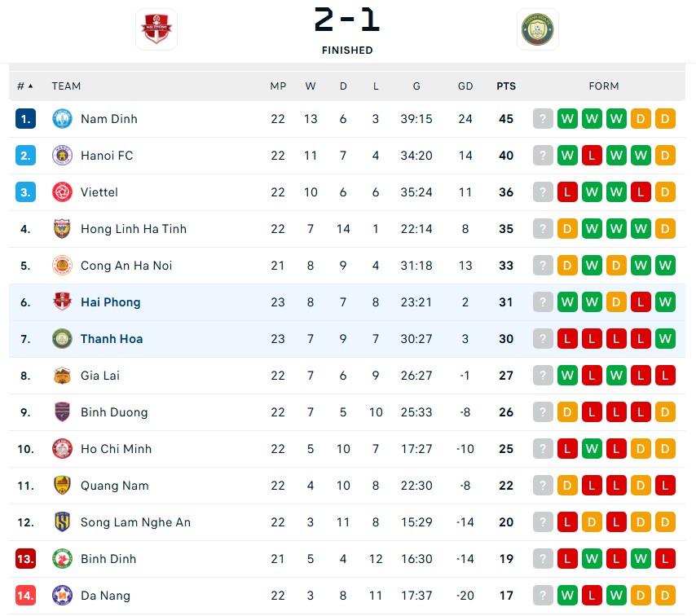Click Nam Dinh's upcoming match question-mark badge
This screenshot has height=616, width=696.
point(543,119)
